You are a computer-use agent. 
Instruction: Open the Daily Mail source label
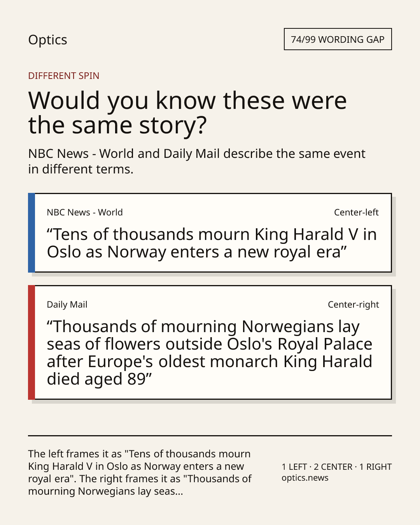click(x=67, y=304)
